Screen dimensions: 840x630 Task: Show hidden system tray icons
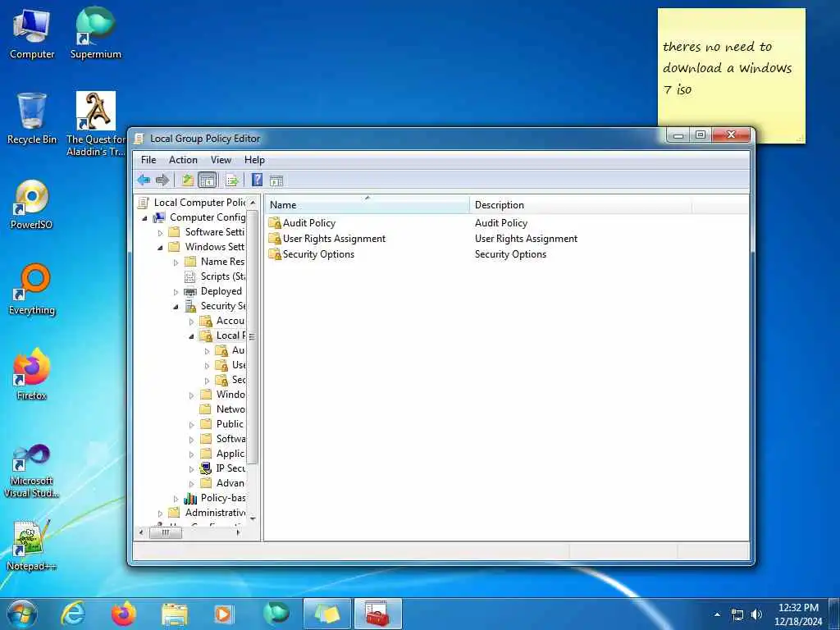pyautogui.click(x=717, y=614)
